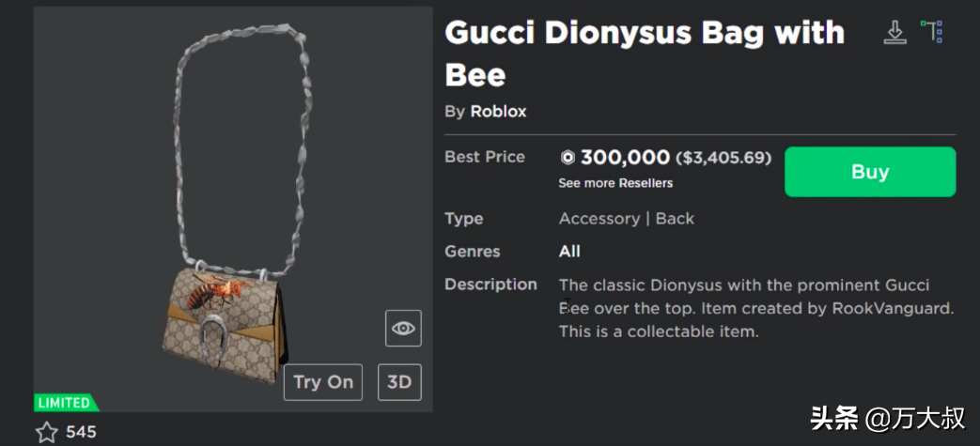Viewport: 980px width, 446px height.
Task: Click the green Buy button
Action: (x=869, y=172)
